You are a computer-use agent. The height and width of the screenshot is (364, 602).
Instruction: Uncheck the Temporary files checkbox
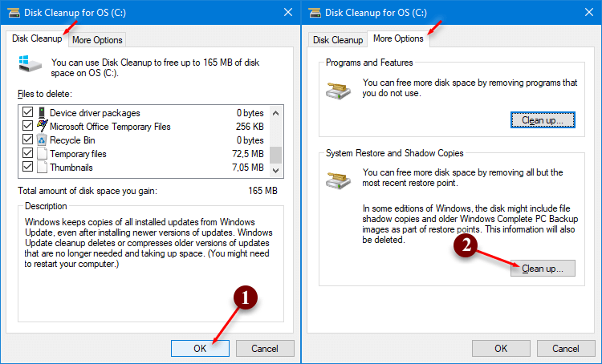(27, 153)
